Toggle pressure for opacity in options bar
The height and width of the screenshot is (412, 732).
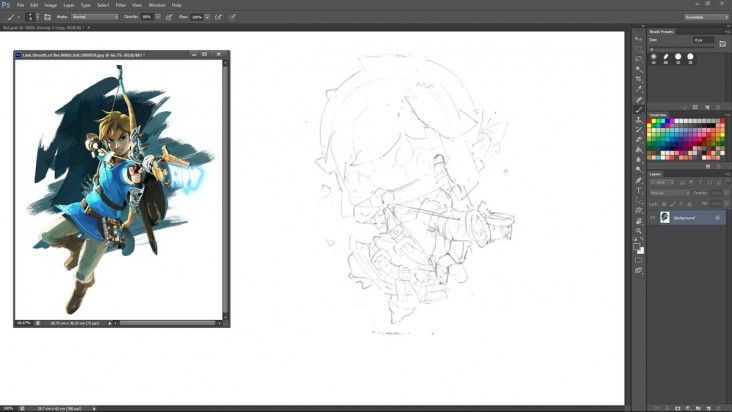coord(169,17)
